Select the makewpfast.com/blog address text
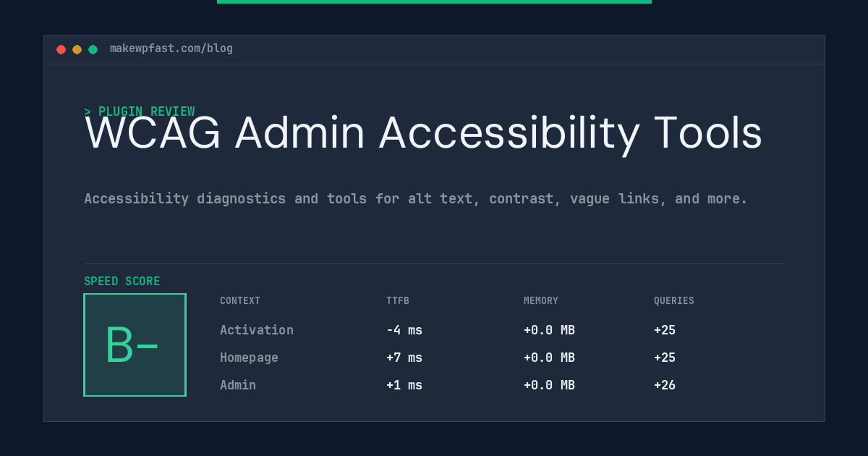Image resolution: width=868 pixels, height=456 pixels. (171, 48)
